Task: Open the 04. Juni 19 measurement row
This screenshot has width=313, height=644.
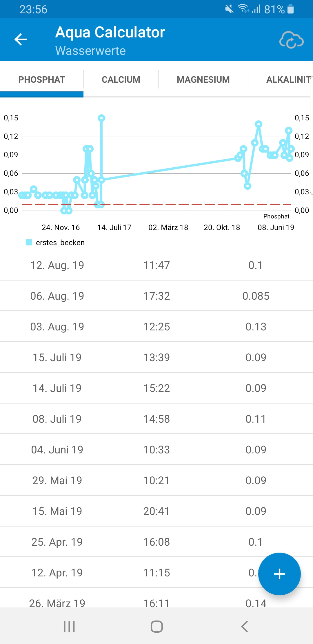Action: tap(156, 450)
